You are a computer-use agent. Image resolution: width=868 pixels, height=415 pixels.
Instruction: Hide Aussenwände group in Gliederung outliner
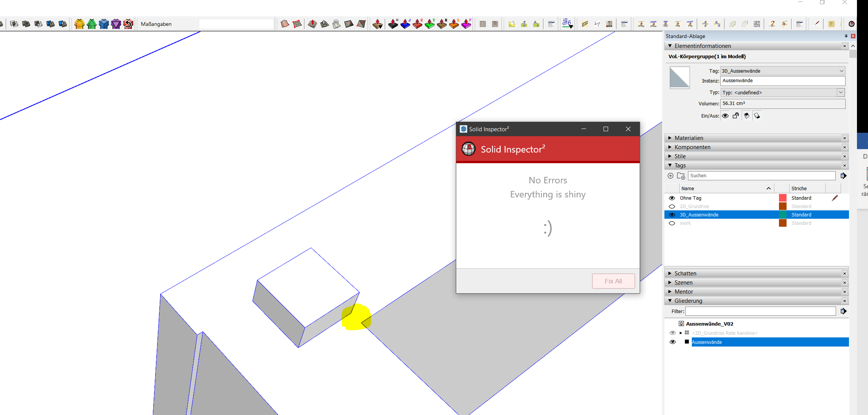(672, 342)
